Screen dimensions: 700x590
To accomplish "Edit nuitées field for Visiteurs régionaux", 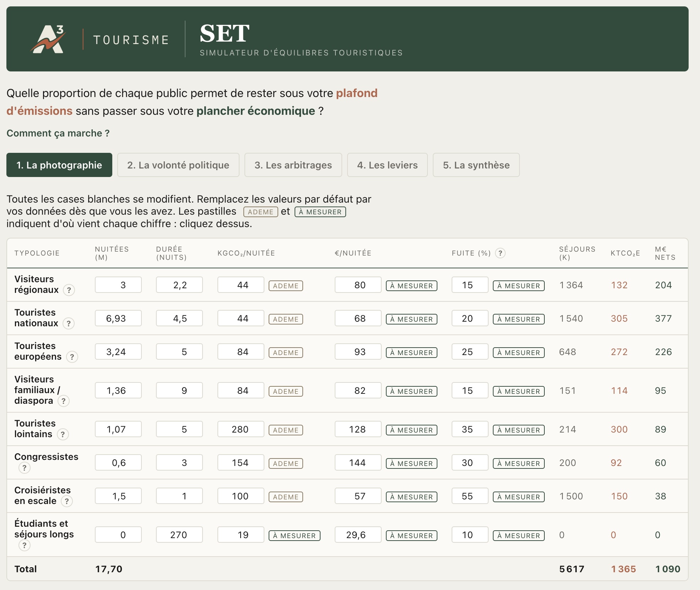I will coord(118,285).
